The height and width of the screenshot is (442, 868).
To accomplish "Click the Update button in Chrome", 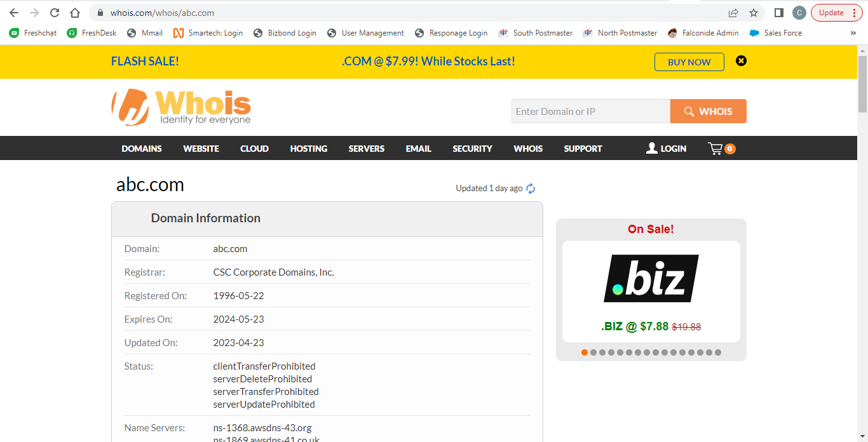I will pos(836,13).
